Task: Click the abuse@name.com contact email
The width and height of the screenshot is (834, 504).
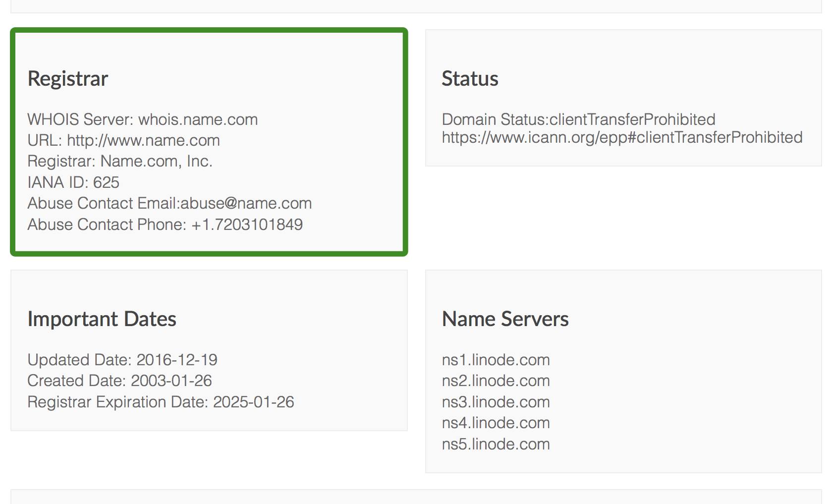Action: (x=246, y=203)
